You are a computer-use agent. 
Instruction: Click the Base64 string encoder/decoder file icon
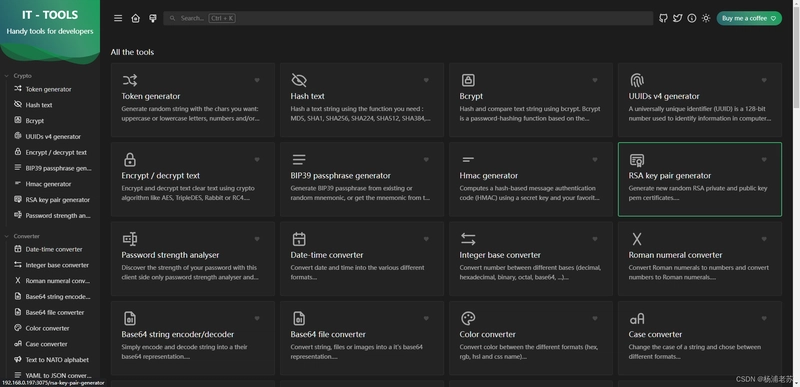(130, 318)
